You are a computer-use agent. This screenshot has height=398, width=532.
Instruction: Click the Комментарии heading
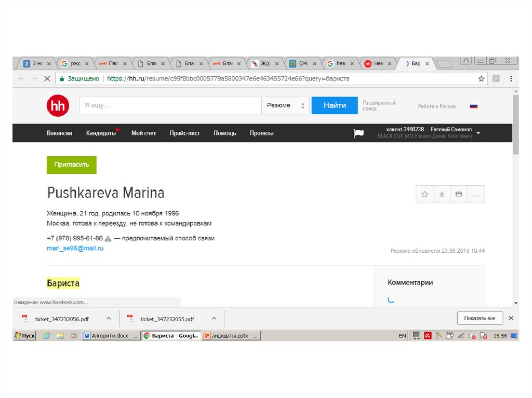[410, 282]
